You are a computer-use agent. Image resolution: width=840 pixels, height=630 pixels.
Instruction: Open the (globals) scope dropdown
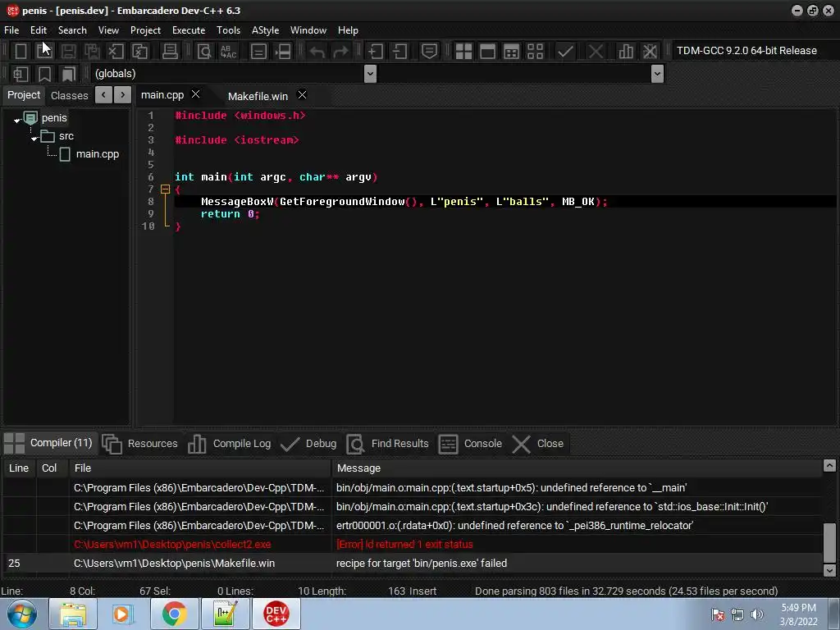370,74
